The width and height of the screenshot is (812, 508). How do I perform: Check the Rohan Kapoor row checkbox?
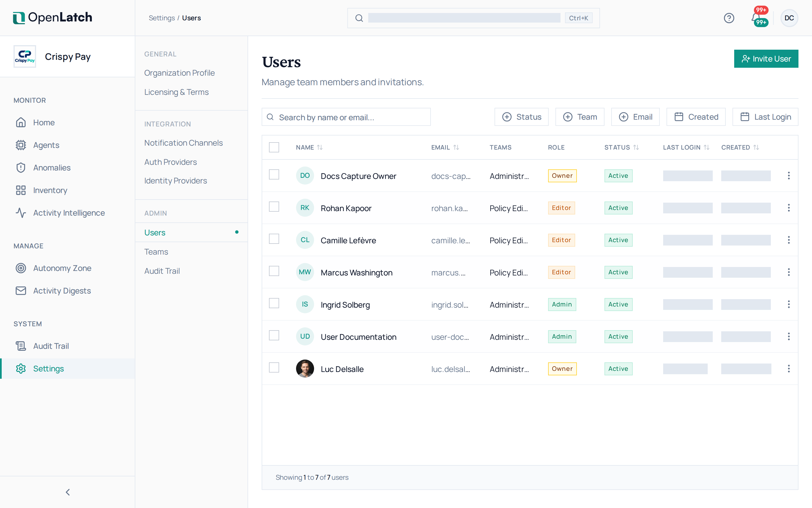tap(274, 207)
